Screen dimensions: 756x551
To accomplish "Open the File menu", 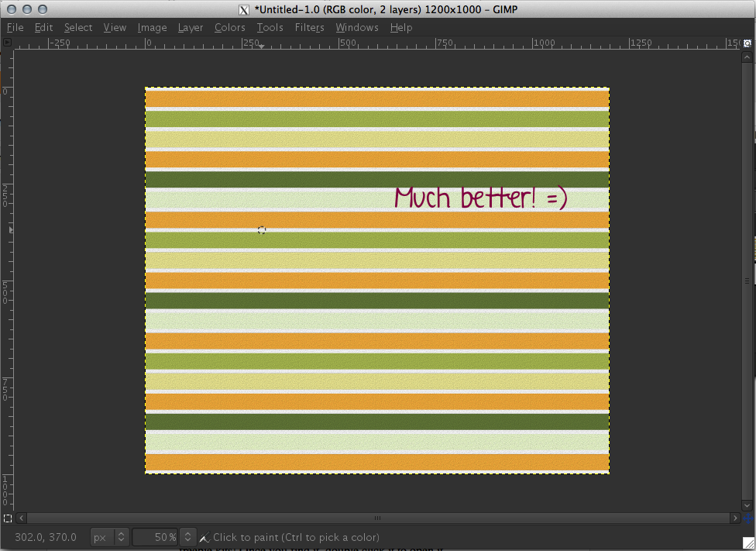I will [15, 27].
